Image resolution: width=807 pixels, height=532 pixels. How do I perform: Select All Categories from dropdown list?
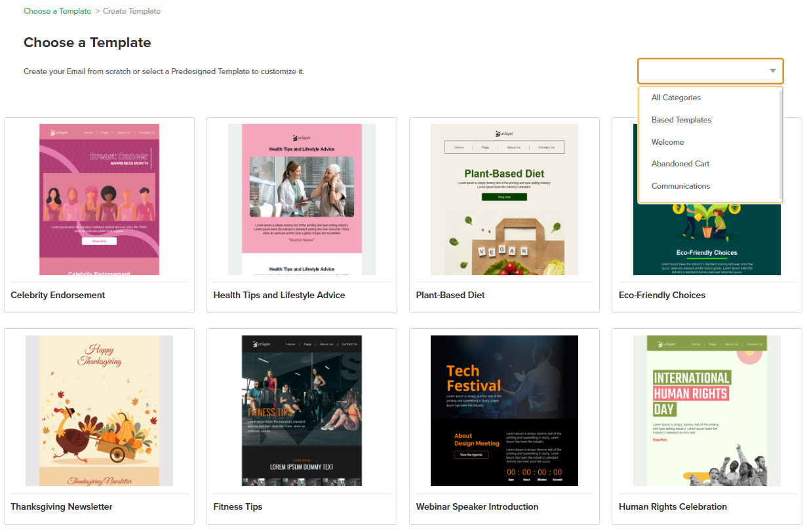[676, 98]
